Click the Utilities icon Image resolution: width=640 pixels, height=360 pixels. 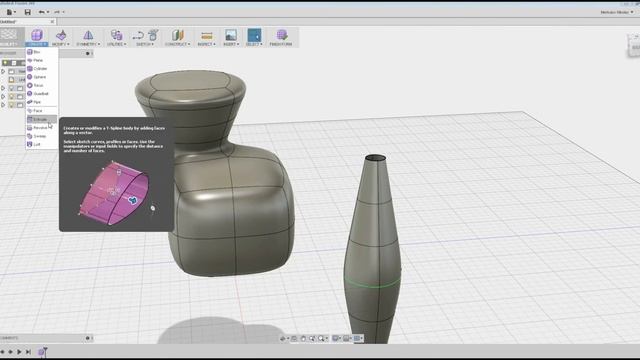[117, 35]
